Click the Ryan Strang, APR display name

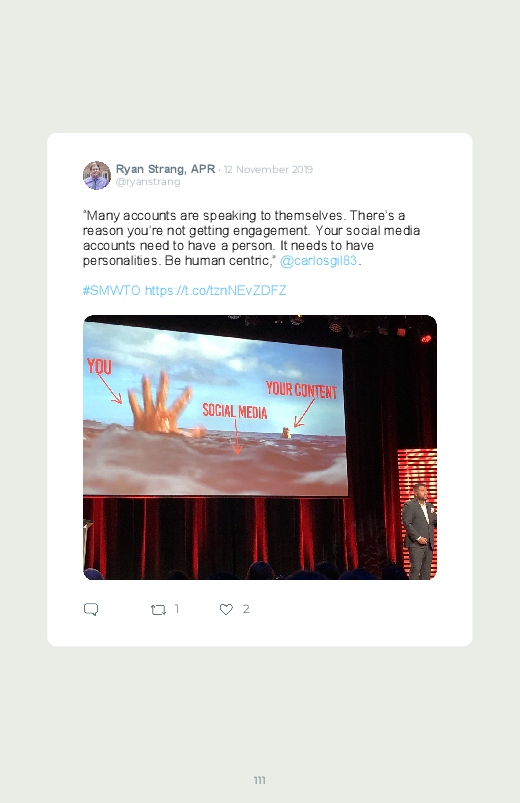point(165,169)
